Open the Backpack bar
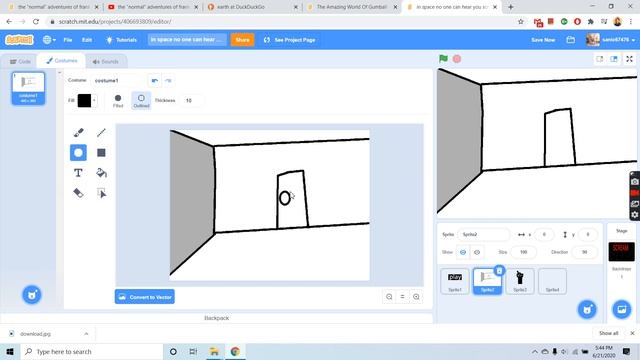Viewport: 640px width, 360px height. 216,318
